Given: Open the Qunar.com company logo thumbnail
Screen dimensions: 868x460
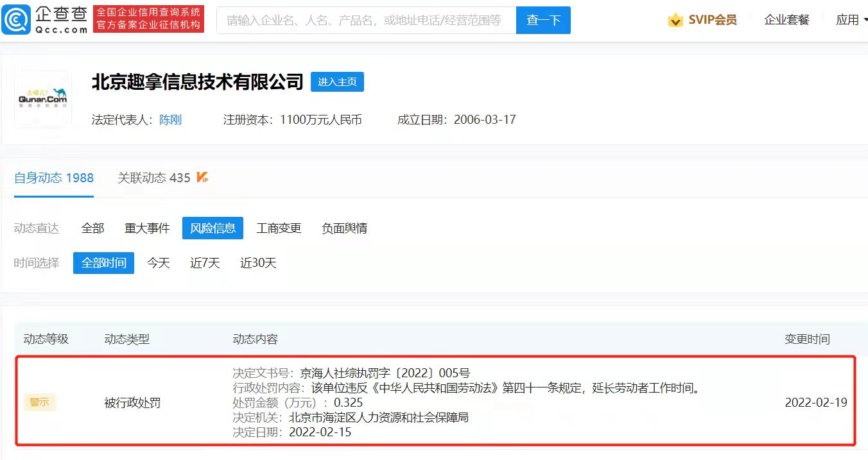Looking at the screenshot, I should point(43,99).
